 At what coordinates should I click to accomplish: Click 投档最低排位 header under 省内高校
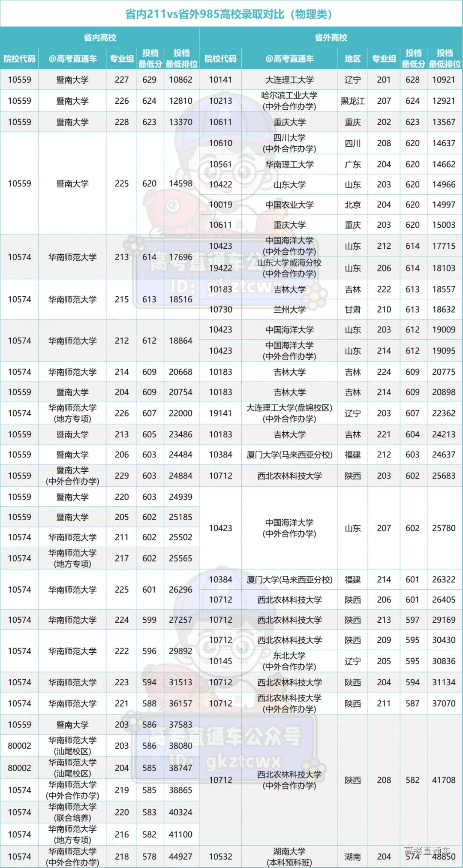181,59
